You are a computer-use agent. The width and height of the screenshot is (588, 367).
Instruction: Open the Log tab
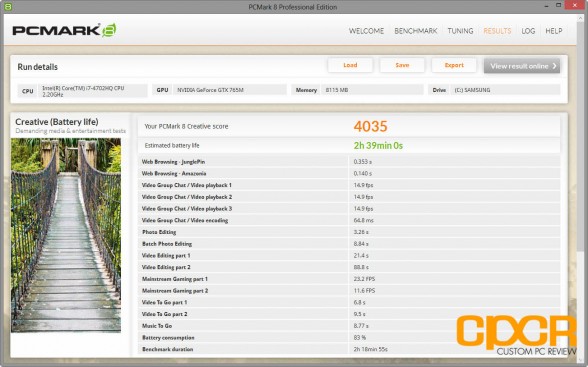tap(528, 31)
